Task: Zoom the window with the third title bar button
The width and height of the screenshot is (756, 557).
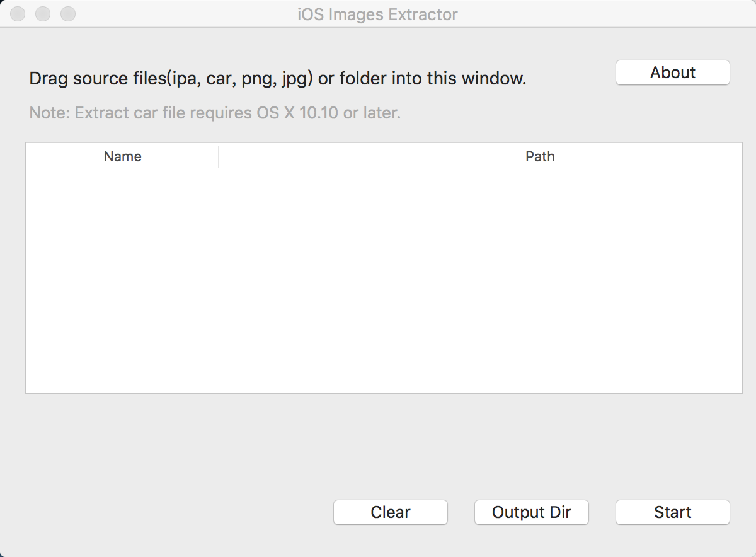Action: click(x=67, y=14)
